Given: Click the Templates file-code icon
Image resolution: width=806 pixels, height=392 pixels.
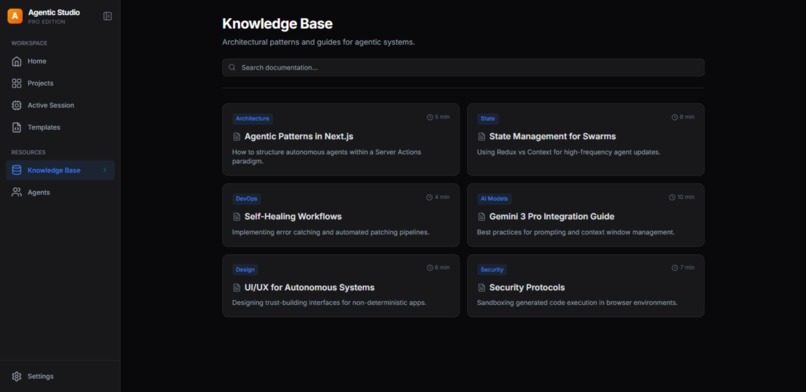Looking at the screenshot, I should (x=16, y=127).
